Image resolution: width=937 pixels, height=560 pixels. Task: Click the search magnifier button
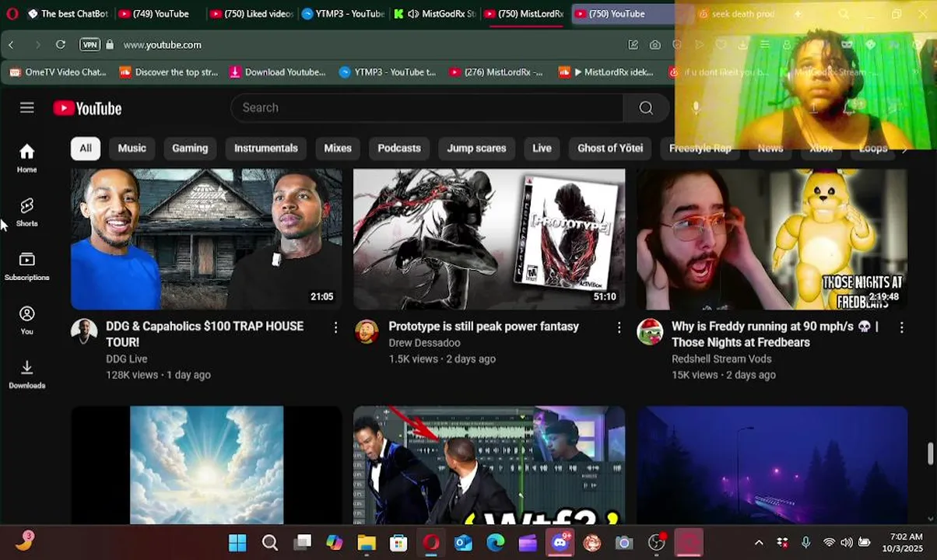point(646,108)
